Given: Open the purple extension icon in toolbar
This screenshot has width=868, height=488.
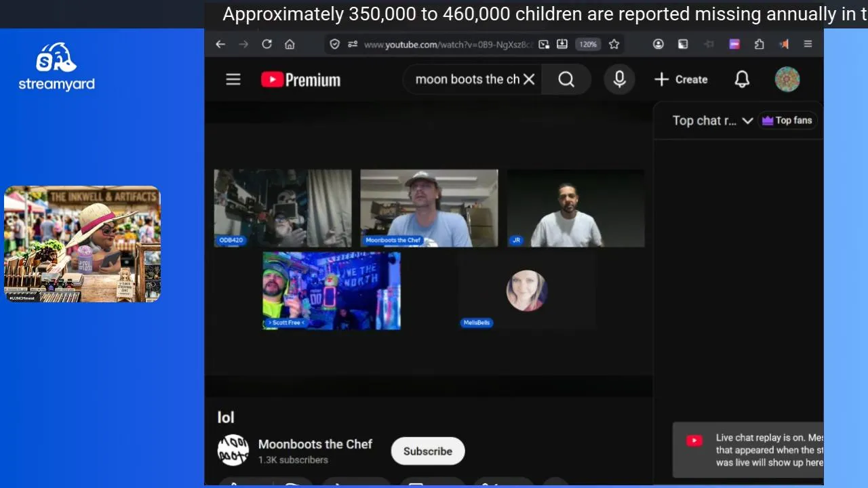Looking at the screenshot, I should (734, 44).
